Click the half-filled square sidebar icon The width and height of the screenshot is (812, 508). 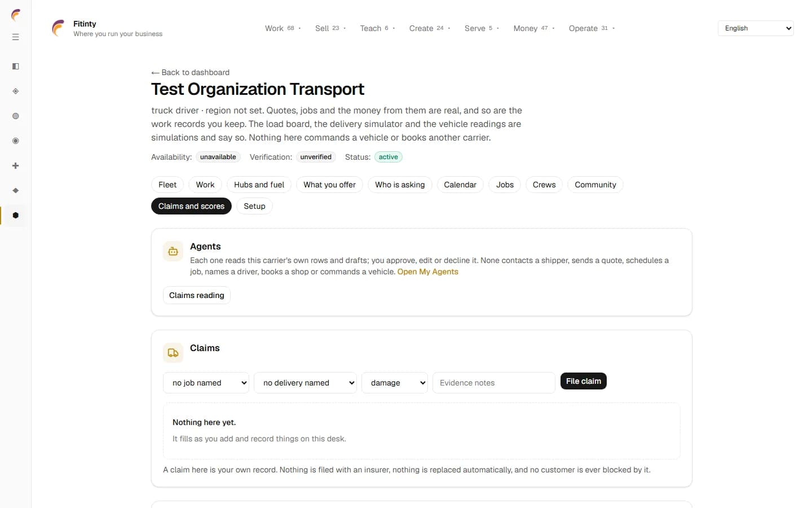pyautogui.click(x=16, y=67)
